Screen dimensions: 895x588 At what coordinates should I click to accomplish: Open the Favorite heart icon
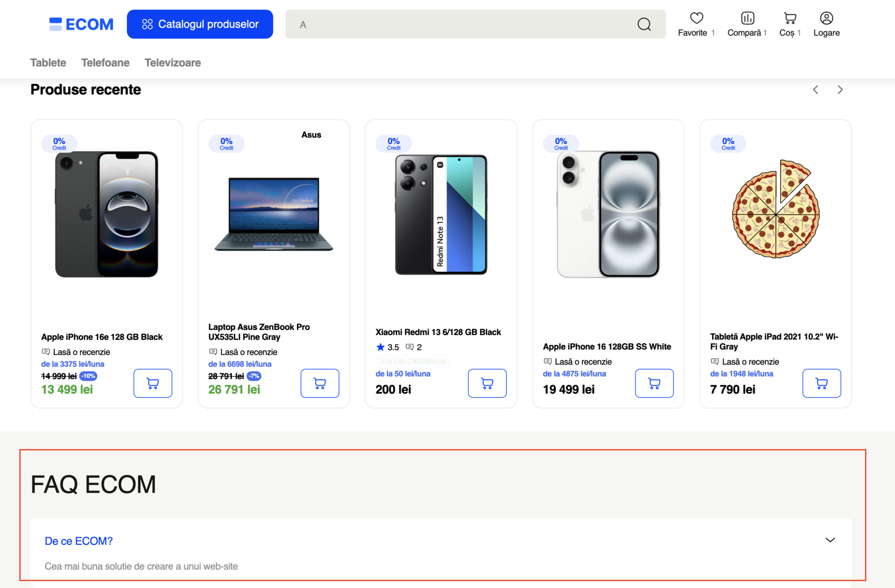(696, 19)
